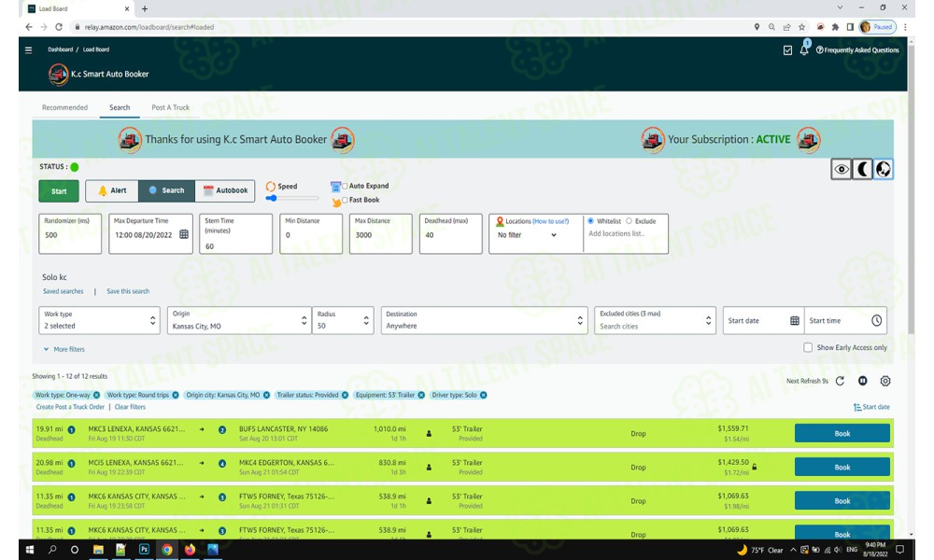Book the Lenexa to Edgerton load

(x=842, y=468)
